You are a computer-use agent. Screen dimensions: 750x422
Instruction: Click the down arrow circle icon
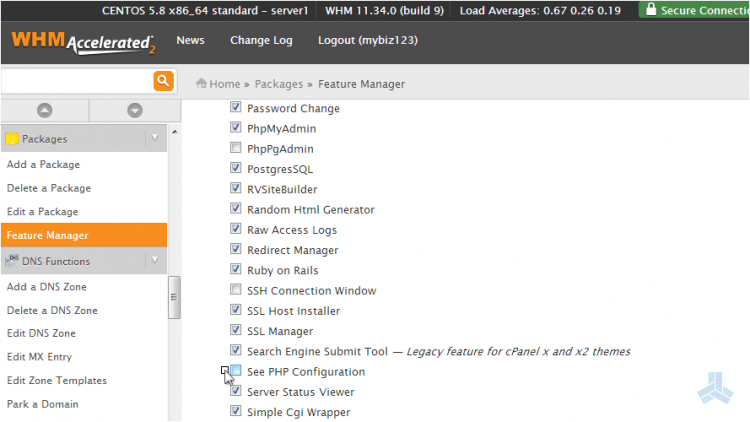tap(135, 110)
